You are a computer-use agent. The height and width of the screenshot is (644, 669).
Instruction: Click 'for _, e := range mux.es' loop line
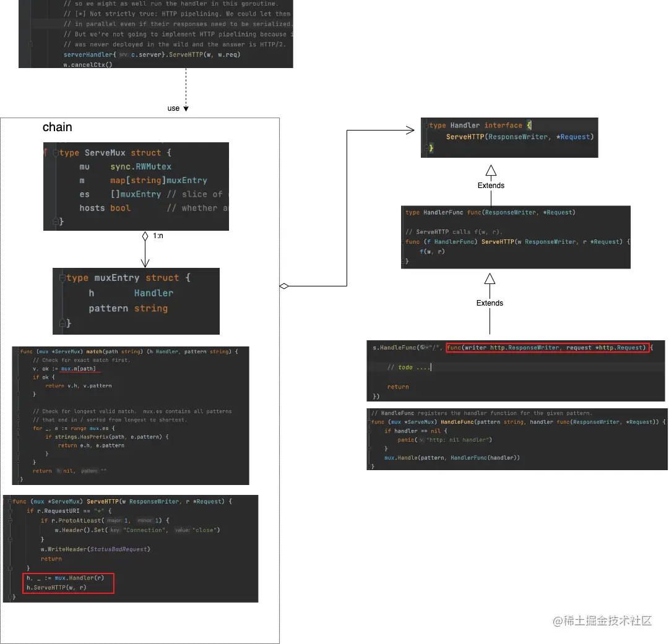click(x=74, y=428)
